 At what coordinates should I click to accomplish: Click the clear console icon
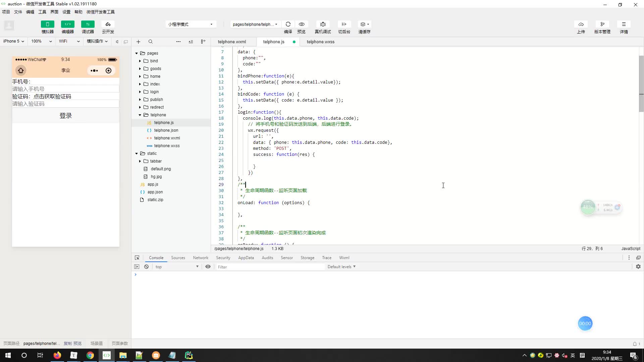coord(146,267)
